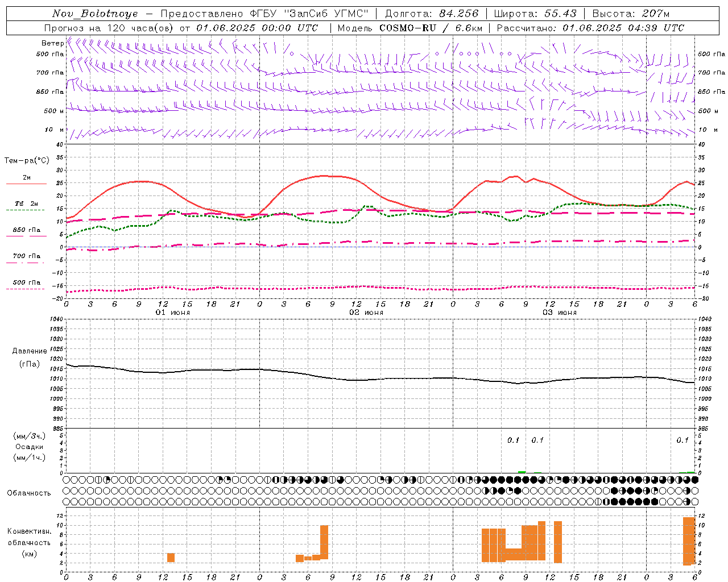Click the (гПа) pressure unit label

30,364
